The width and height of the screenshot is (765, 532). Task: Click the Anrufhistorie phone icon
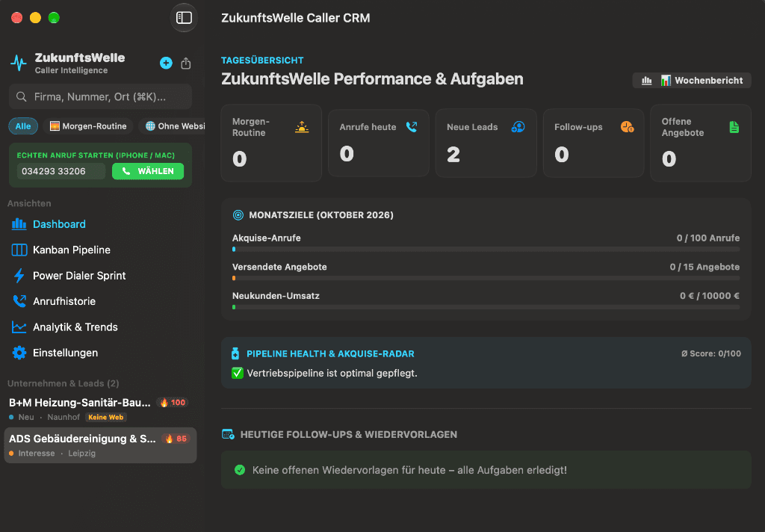tap(19, 301)
